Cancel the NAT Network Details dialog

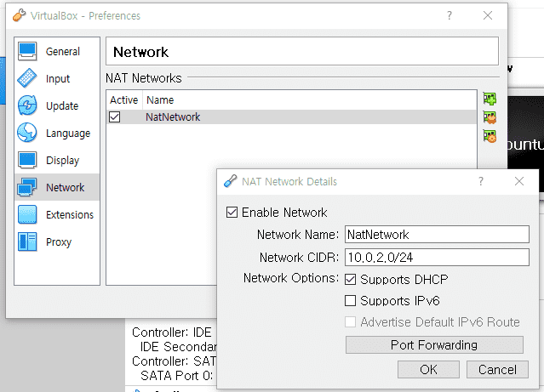[497, 370]
